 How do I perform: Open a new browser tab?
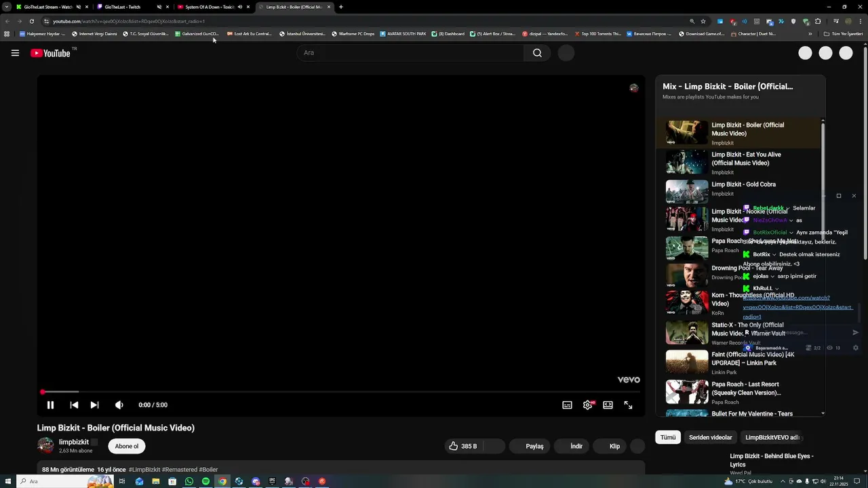[341, 7]
